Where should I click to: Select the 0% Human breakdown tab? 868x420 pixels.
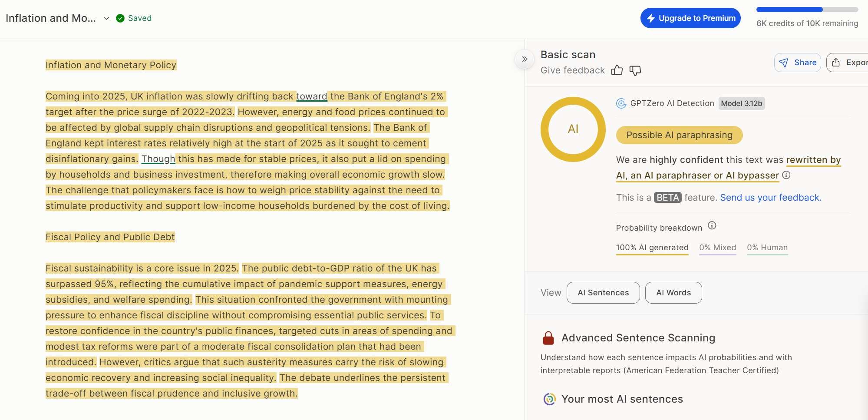[767, 248]
